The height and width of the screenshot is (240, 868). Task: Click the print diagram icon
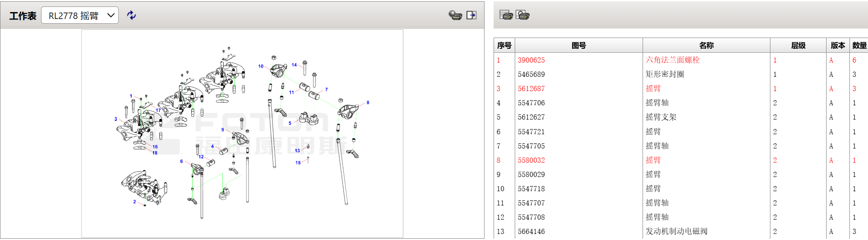coord(455,16)
